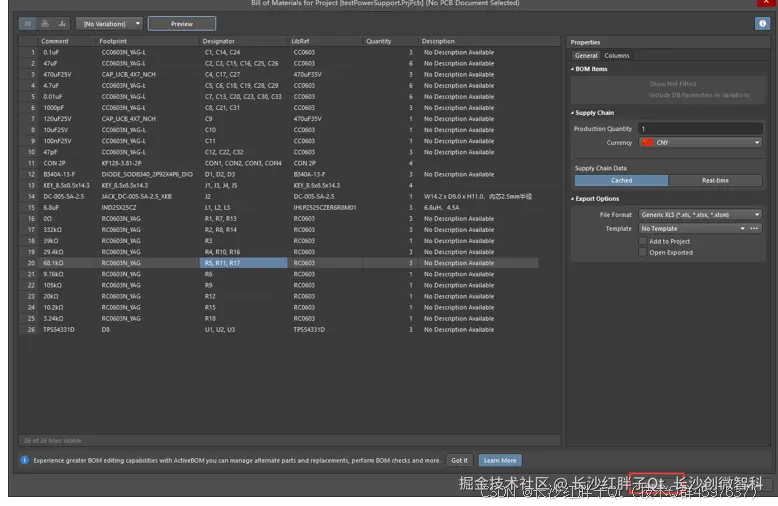Click the '332kΩ' comment cell
Image resolution: width=778 pixels, height=506 pixels.
67,230
